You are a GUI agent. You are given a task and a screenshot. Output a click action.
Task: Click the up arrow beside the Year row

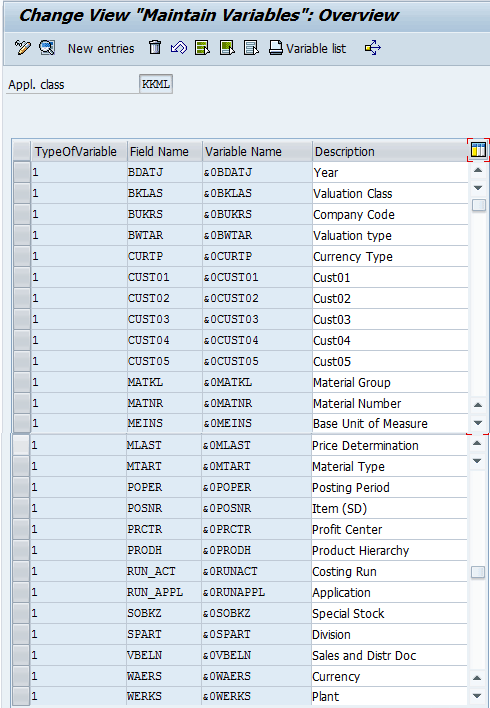click(478, 170)
